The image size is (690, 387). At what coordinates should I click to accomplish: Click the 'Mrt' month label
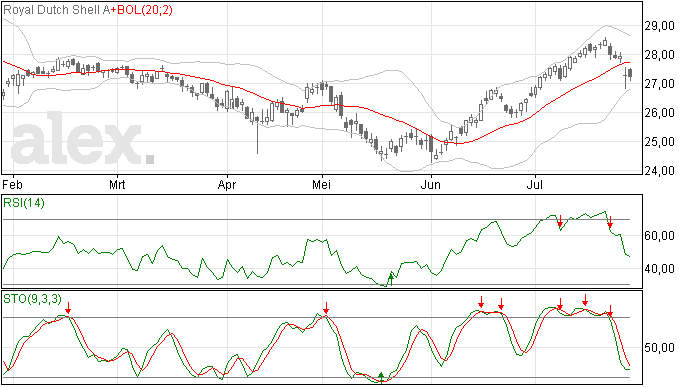tap(117, 184)
